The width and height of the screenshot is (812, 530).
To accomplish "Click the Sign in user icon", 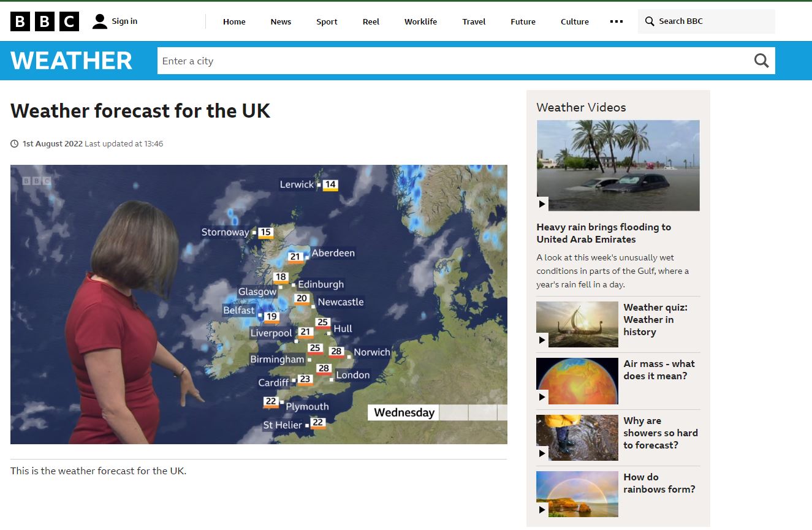I will (100, 21).
